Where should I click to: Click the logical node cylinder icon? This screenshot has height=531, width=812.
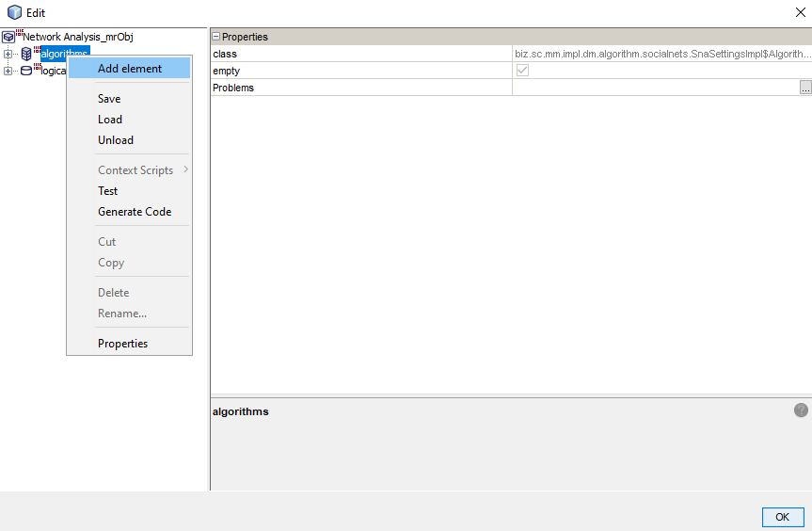26,71
